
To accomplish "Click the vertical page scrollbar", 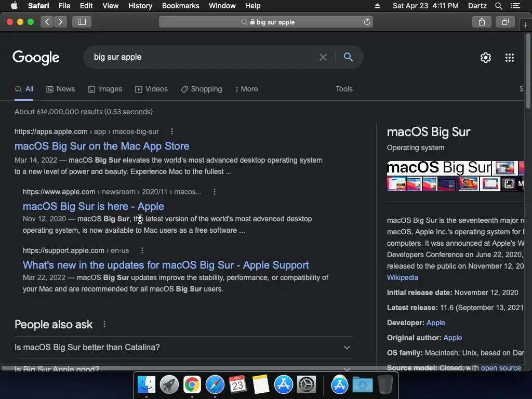I will 528,71.
